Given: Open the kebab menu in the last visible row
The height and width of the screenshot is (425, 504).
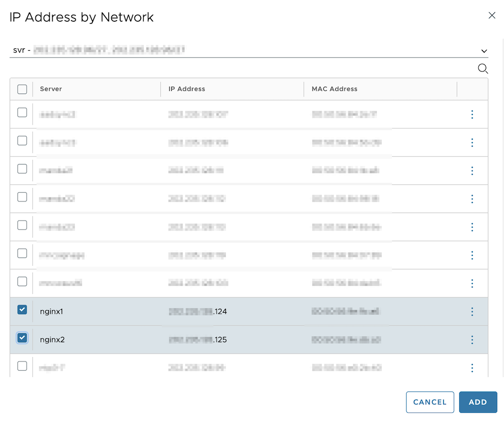Looking at the screenshot, I should pos(472,368).
